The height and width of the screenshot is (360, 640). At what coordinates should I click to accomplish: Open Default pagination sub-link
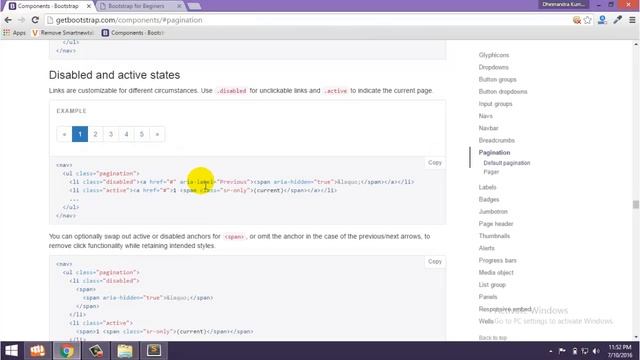[x=507, y=163]
